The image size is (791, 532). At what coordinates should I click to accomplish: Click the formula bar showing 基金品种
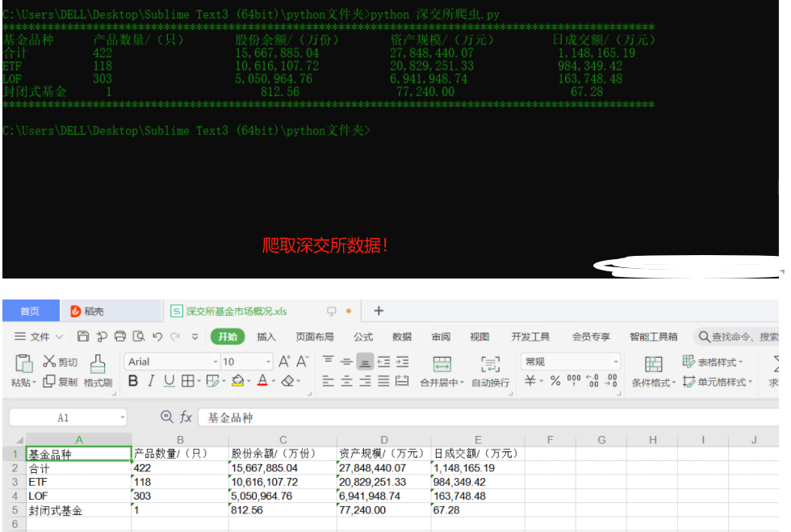pyautogui.click(x=488, y=417)
